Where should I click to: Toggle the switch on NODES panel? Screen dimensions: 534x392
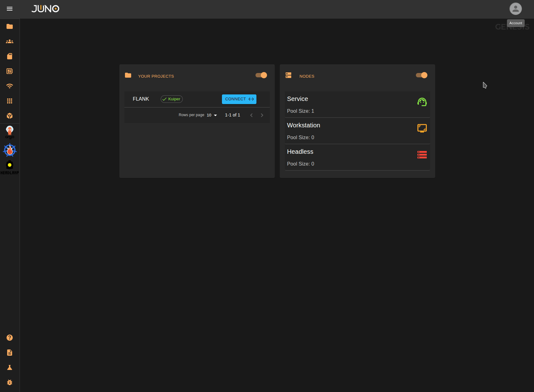pos(421,75)
